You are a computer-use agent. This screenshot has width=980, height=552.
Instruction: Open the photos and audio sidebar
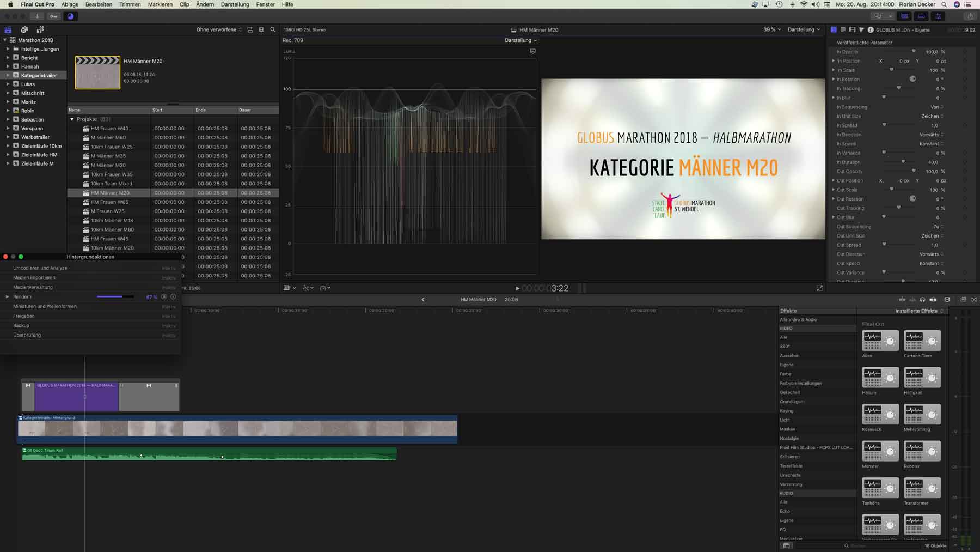[24, 30]
